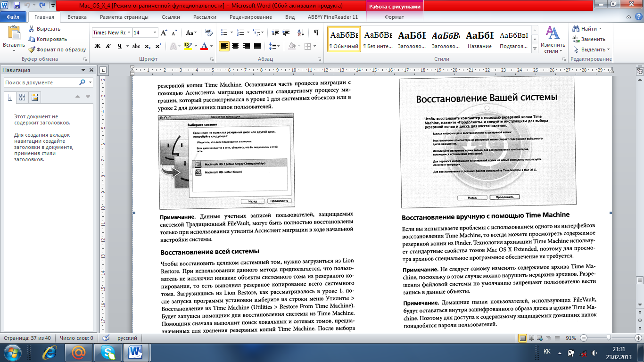
Task: Open change case Аа dropdown
Action: (x=191, y=33)
